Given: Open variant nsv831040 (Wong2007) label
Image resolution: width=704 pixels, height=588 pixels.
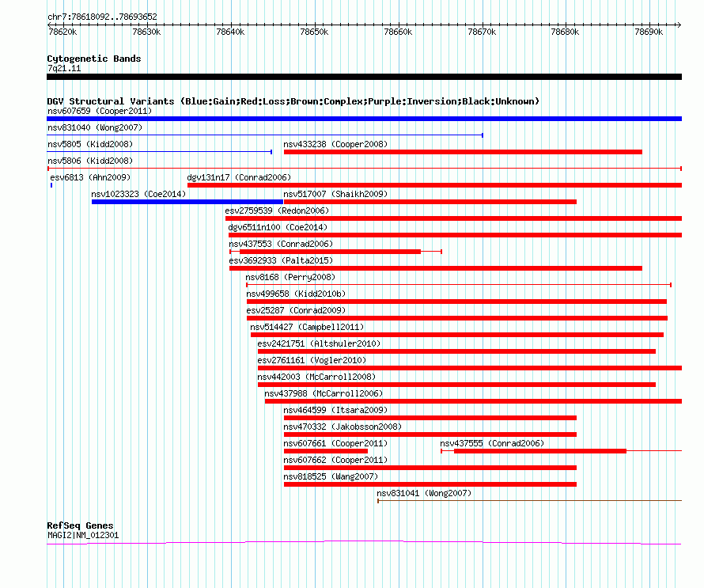Looking at the screenshot, I should (x=95, y=127).
